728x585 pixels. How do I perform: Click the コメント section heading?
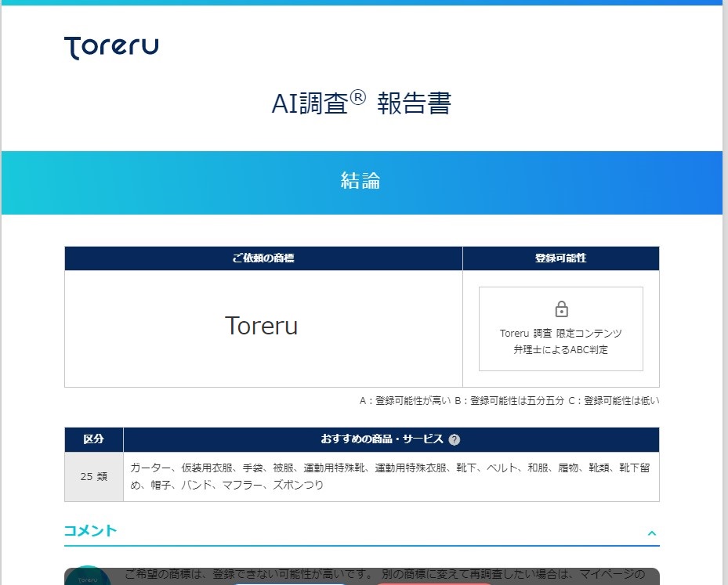90,531
